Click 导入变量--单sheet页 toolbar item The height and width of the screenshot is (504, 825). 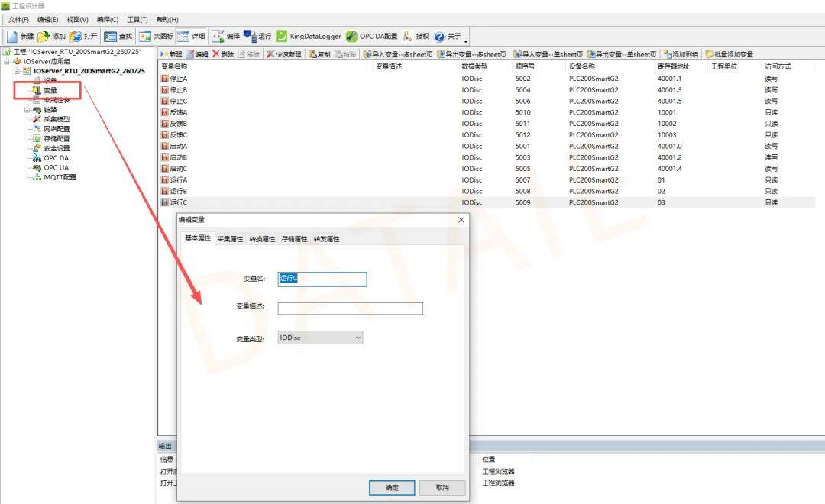coord(548,54)
